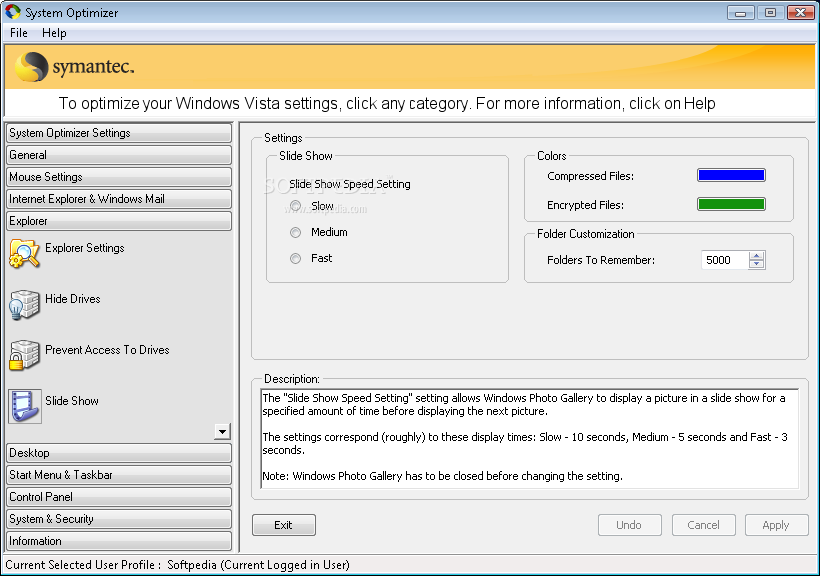Image resolution: width=820 pixels, height=576 pixels.
Task: Click the System Optimizer title bar icon
Action: click(x=13, y=12)
